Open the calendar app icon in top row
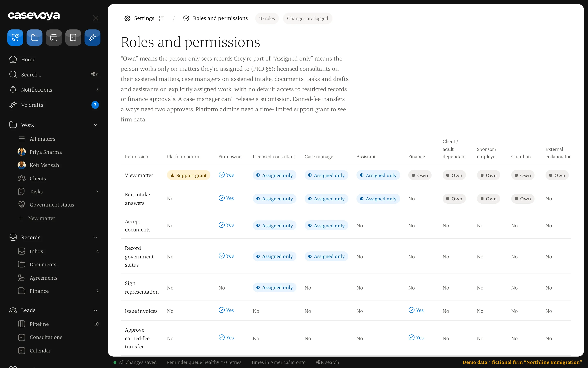Viewport: 588px width, 368px height. coord(54,38)
